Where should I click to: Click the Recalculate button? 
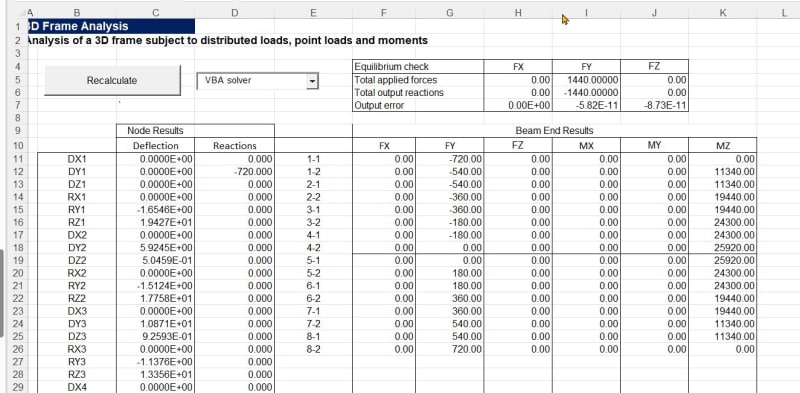(112, 81)
